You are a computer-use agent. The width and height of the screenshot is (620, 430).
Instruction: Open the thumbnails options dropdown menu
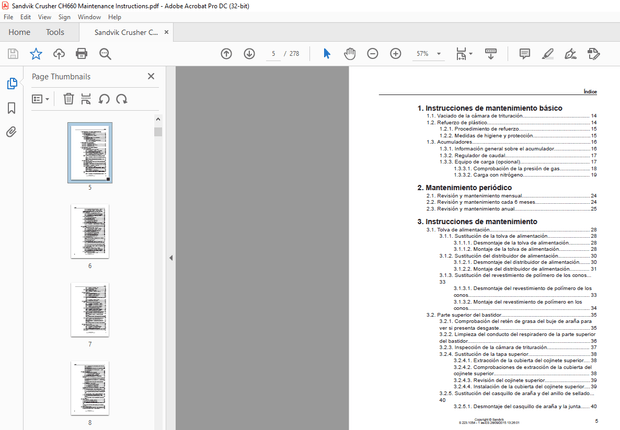[40, 99]
